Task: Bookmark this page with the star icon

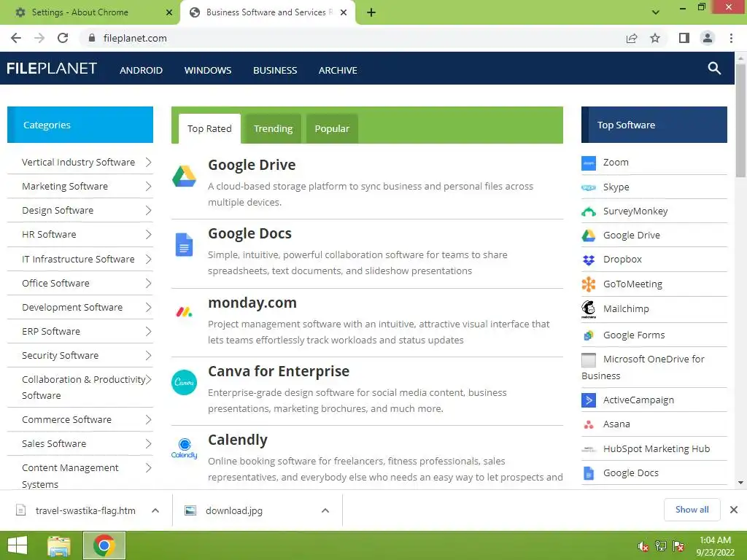Action: click(x=655, y=38)
